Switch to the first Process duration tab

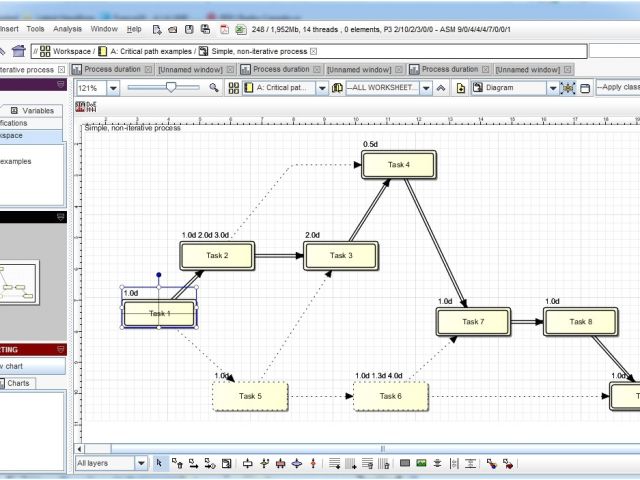[112, 70]
